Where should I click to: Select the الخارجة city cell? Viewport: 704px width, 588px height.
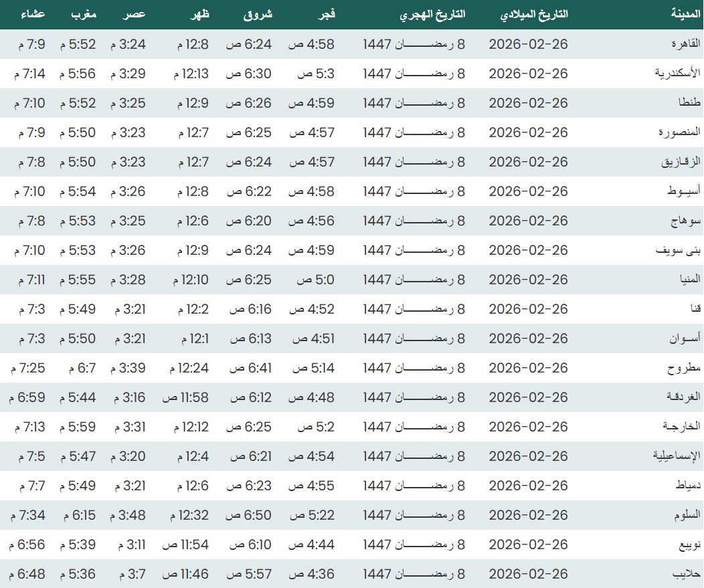(681, 427)
